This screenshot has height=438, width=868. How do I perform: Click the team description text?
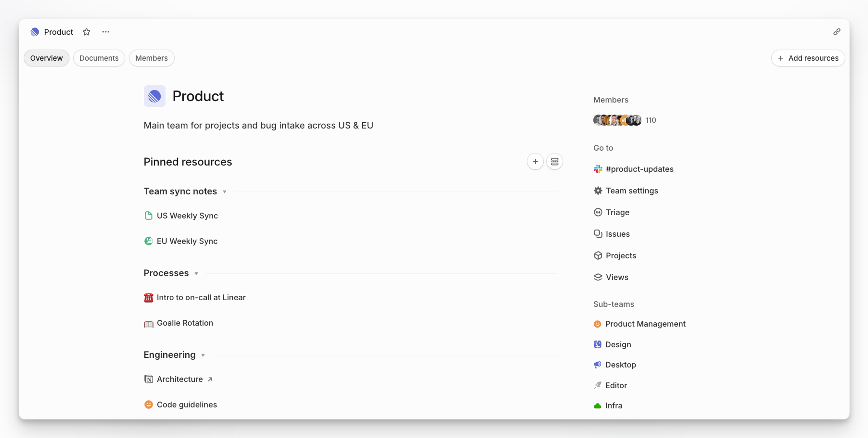258,125
